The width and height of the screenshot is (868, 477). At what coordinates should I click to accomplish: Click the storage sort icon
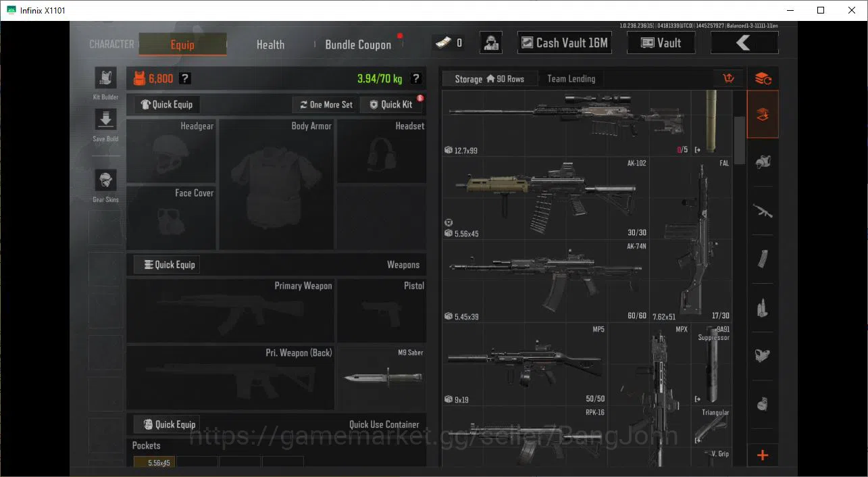[728, 78]
